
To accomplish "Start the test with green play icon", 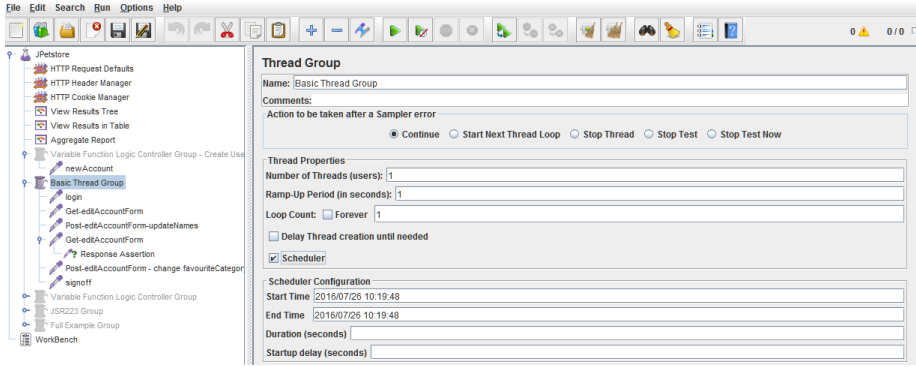I will [395, 30].
